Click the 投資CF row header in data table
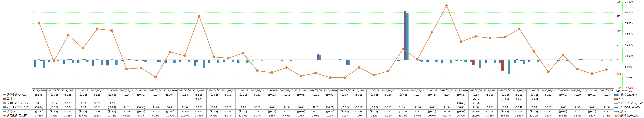The image size is (644, 118). pos(17,112)
